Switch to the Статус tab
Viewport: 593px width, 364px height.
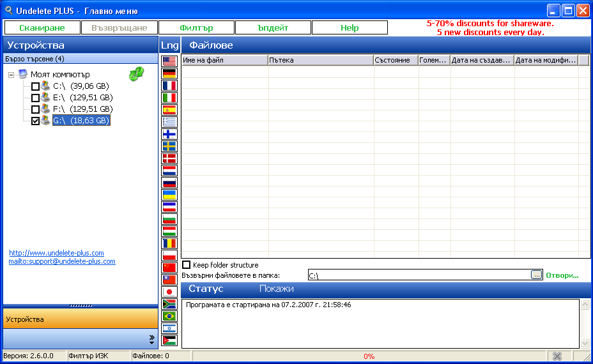[206, 289]
